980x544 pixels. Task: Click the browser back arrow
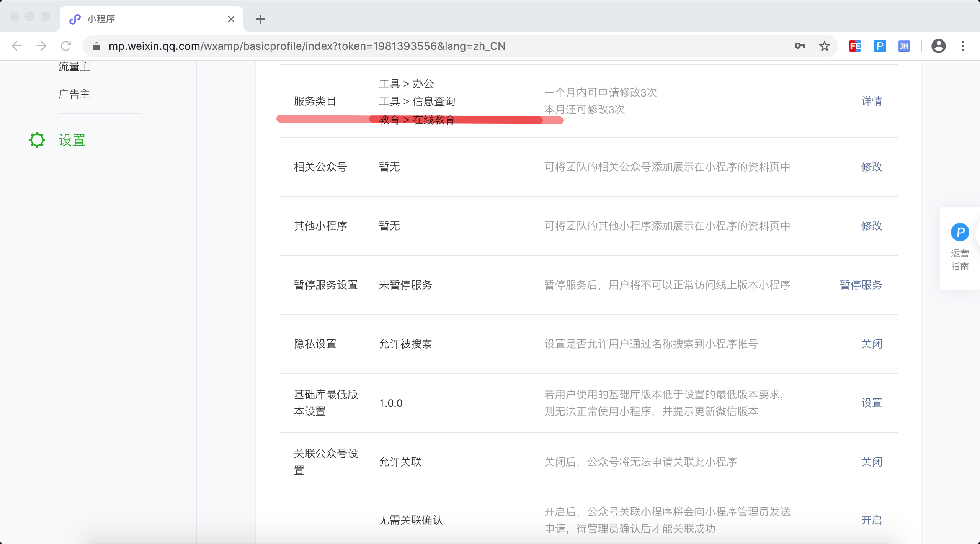click(17, 46)
